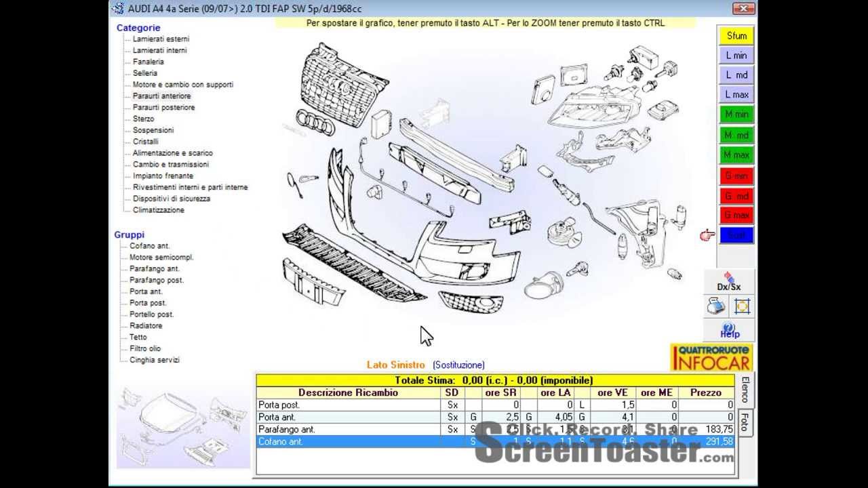Switch to the Elenco tab
The height and width of the screenshot is (488, 868).
tap(745, 390)
